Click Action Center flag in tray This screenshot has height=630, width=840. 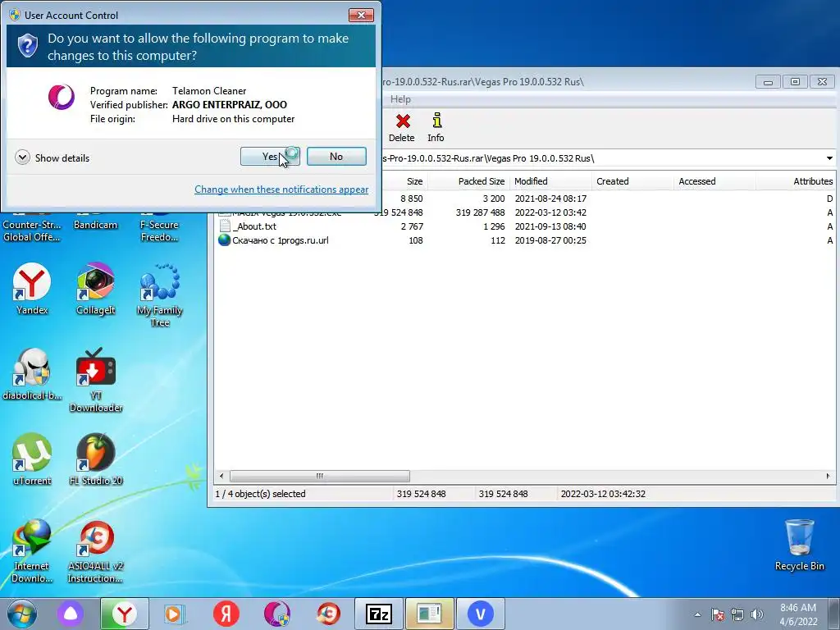(718, 614)
